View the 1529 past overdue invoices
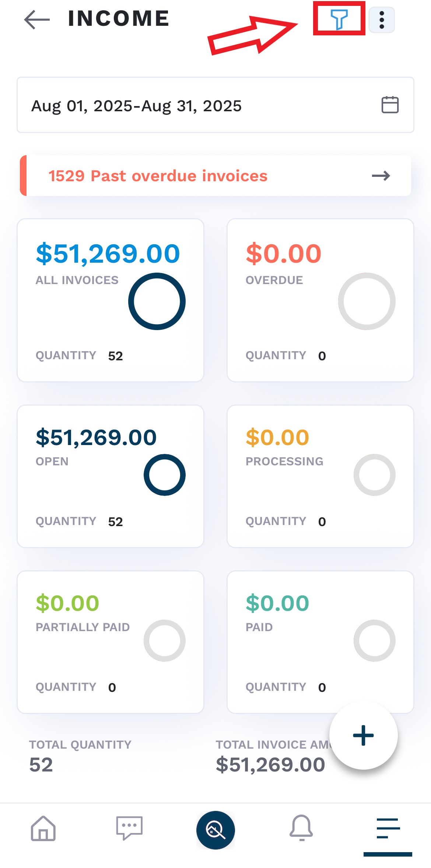This screenshot has width=431, height=868. click(x=158, y=176)
